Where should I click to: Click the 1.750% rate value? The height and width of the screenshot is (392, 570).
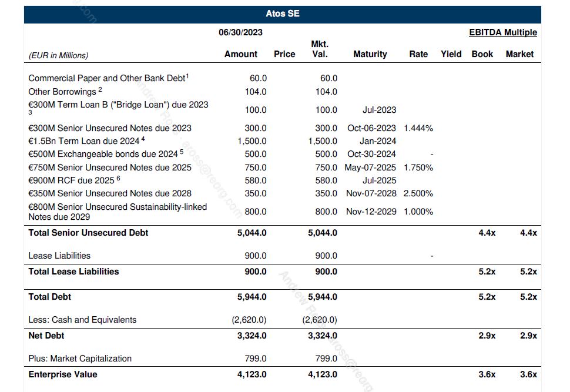pos(418,167)
